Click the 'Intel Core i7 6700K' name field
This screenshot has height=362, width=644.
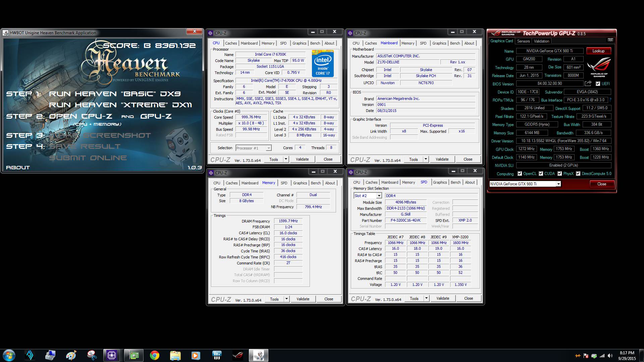[270, 54]
